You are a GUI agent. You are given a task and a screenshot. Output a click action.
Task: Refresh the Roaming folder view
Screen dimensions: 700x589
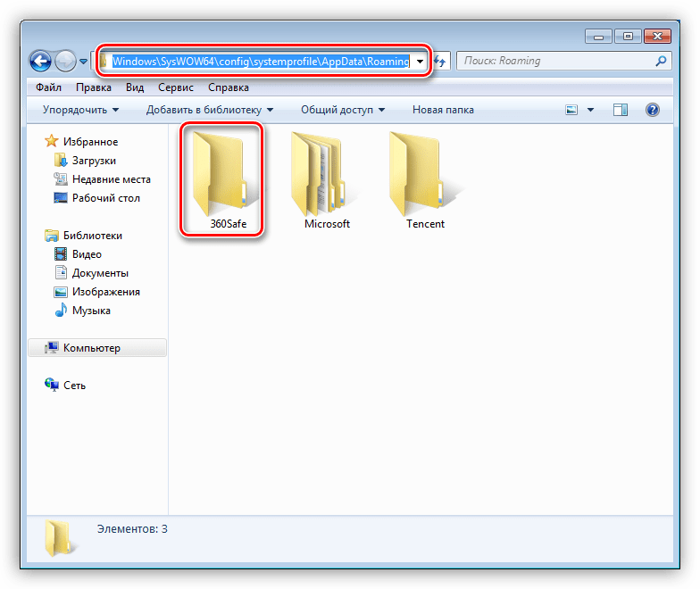point(441,61)
